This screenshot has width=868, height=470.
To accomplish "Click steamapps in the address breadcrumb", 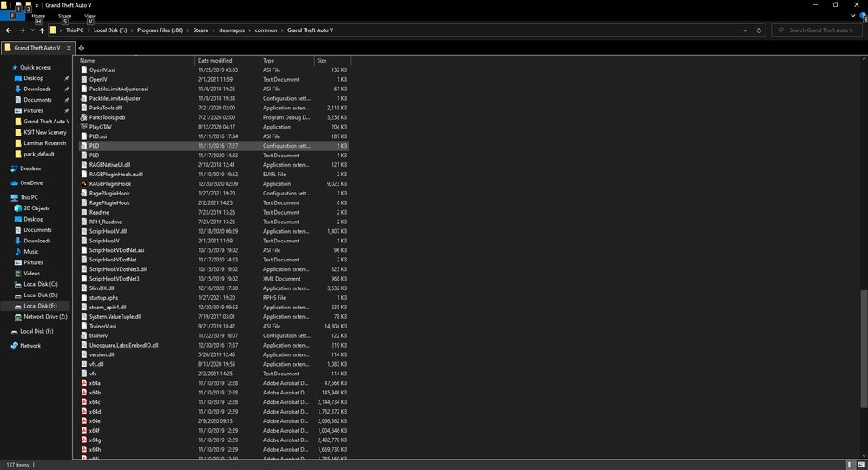I will coord(232,30).
